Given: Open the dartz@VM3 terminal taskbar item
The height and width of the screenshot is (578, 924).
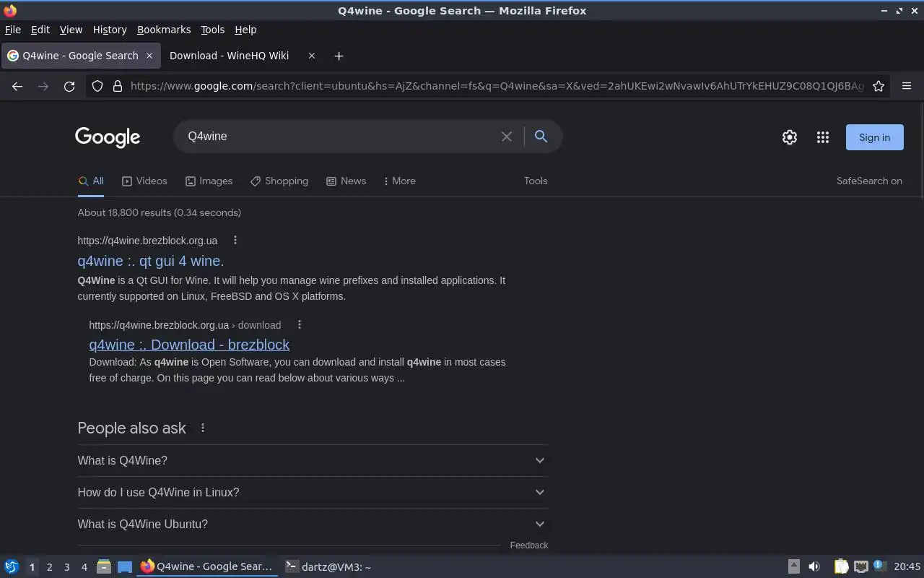Looking at the screenshot, I should coord(328,567).
